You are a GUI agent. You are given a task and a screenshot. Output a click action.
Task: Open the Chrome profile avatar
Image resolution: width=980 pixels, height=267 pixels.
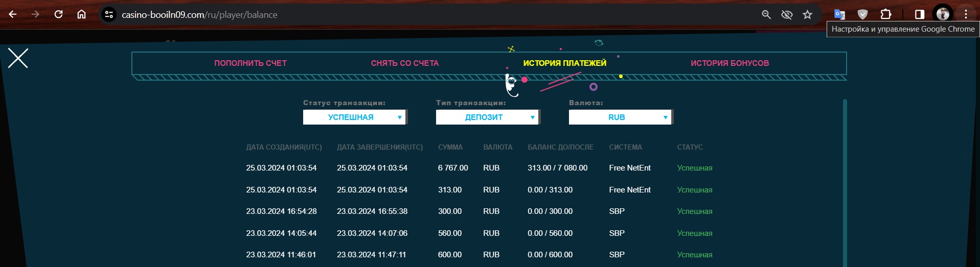[943, 15]
